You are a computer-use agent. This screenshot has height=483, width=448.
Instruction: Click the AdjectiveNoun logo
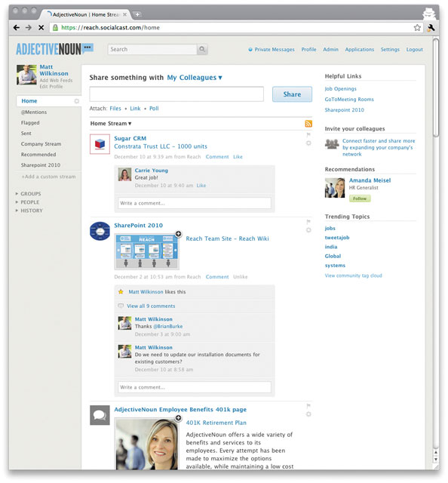[54, 49]
